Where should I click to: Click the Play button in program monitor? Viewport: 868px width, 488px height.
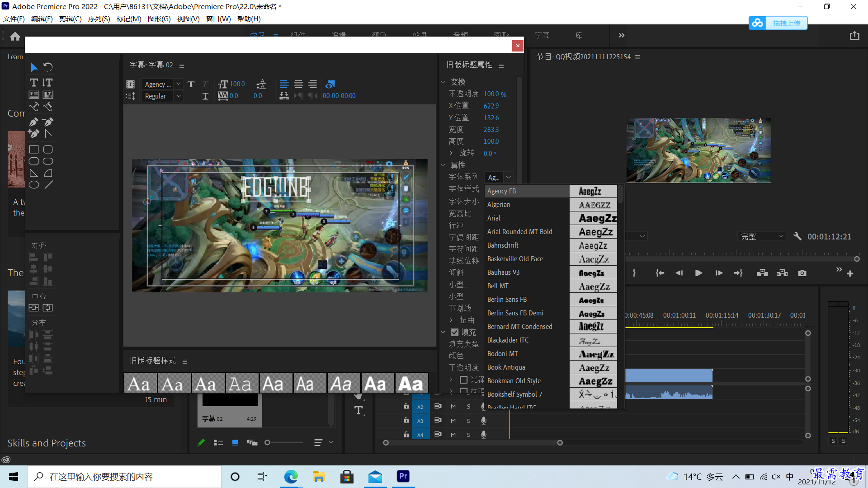pyautogui.click(x=698, y=273)
